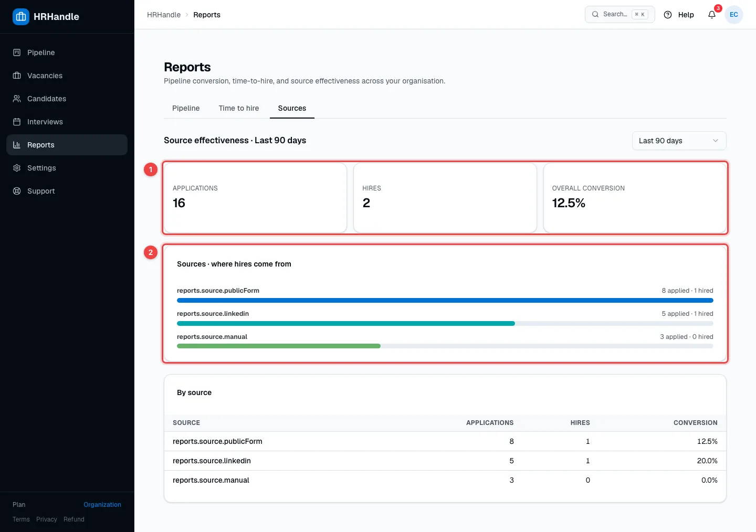Click the APPLICATIONS column header in table

pyautogui.click(x=490, y=423)
